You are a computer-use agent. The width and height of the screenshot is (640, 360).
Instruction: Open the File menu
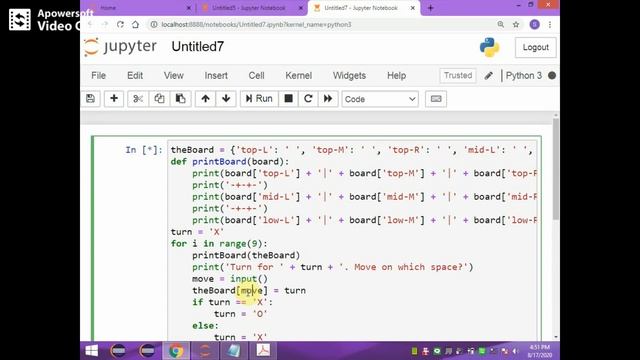(x=98, y=76)
